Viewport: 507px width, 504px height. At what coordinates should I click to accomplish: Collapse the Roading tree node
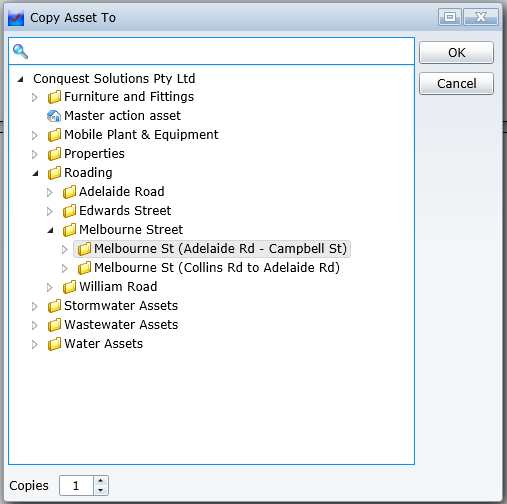tap(35, 173)
